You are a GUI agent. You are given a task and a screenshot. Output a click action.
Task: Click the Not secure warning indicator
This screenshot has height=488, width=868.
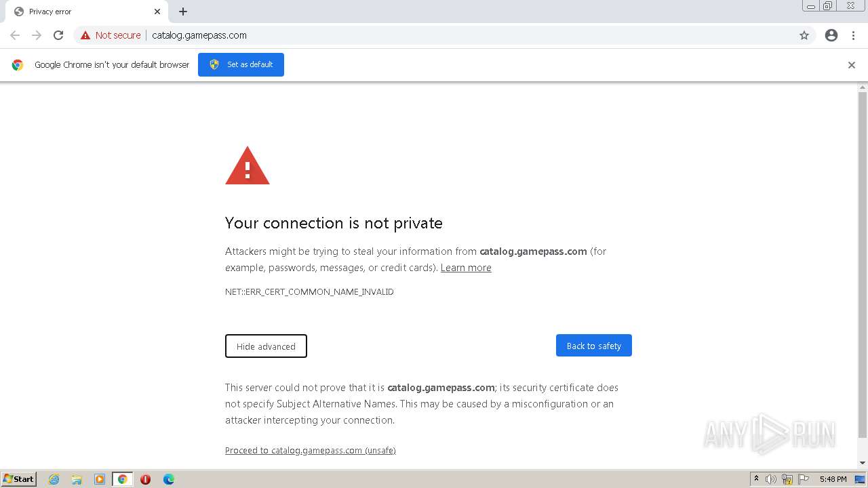click(x=111, y=35)
